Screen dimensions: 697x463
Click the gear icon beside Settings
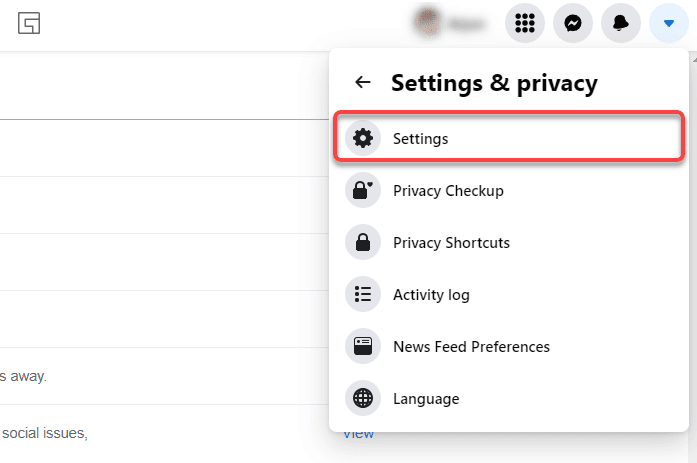(363, 139)
